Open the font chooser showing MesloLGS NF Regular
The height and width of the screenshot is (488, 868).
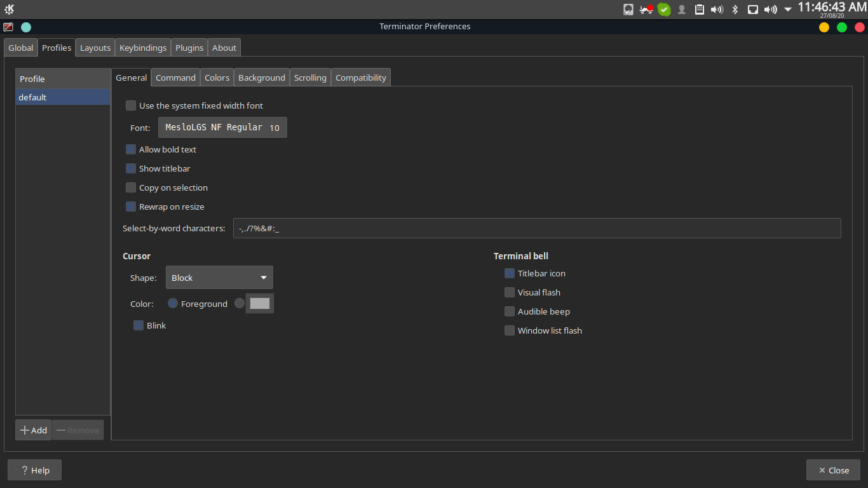point(222,127)
